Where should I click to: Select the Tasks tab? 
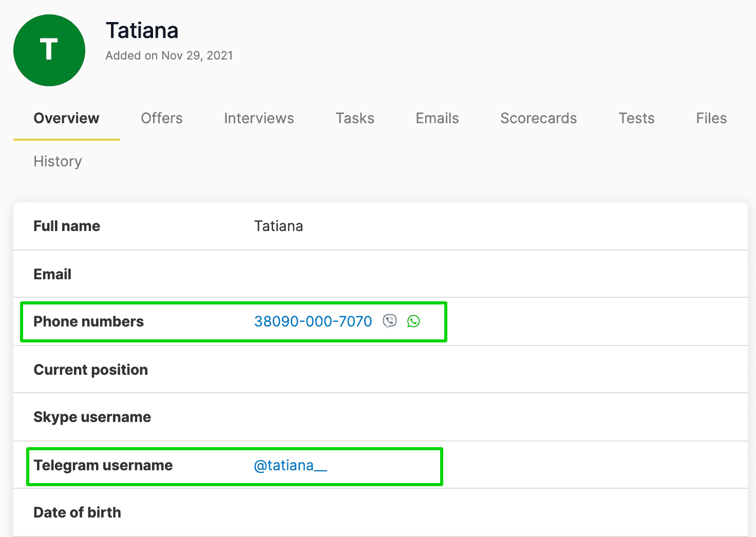(355, 119)
